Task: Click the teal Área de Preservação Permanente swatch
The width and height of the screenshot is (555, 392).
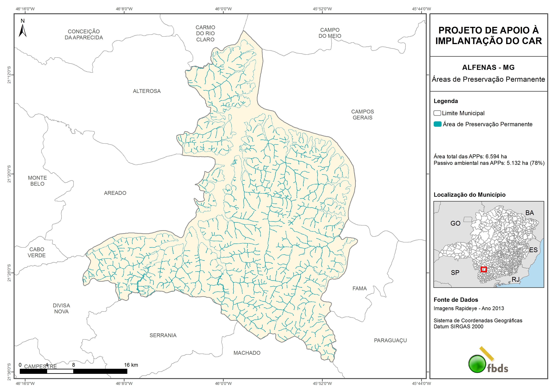Action: pos(437,124)
